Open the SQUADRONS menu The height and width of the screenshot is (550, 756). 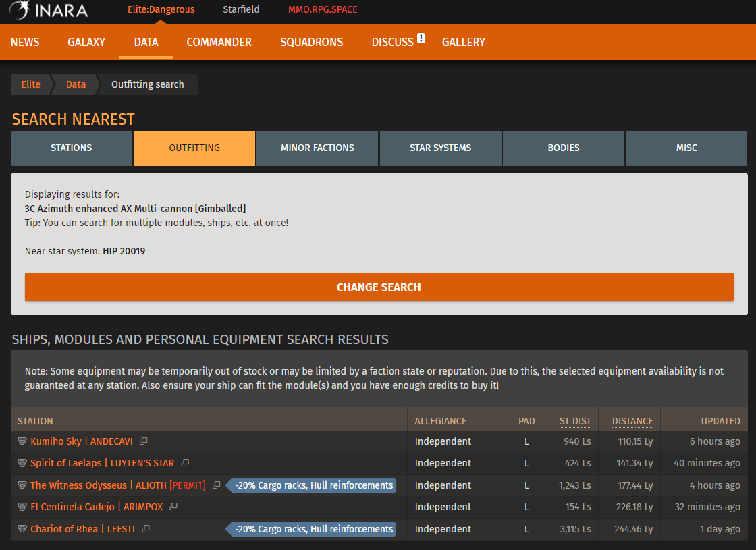tap(311, 42)
